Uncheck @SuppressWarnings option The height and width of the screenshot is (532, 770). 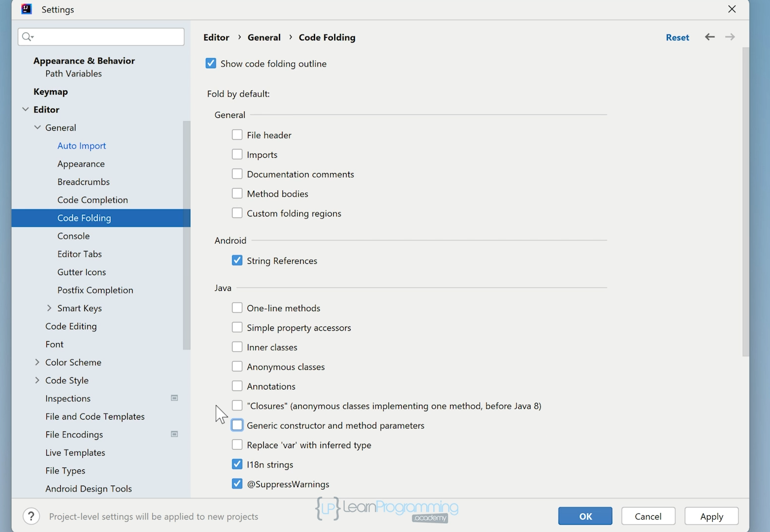point(237,484)
